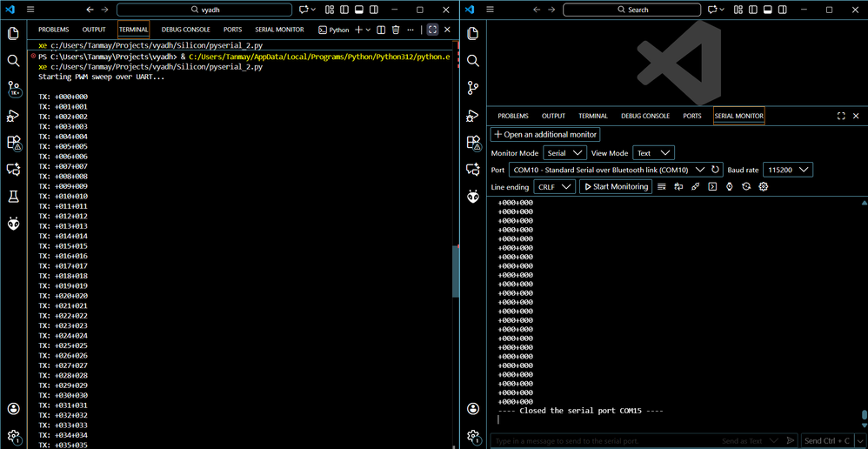Open hamburger menu in right window
The height and width of the screenshot is (449, 868).
tap(490, 10)
